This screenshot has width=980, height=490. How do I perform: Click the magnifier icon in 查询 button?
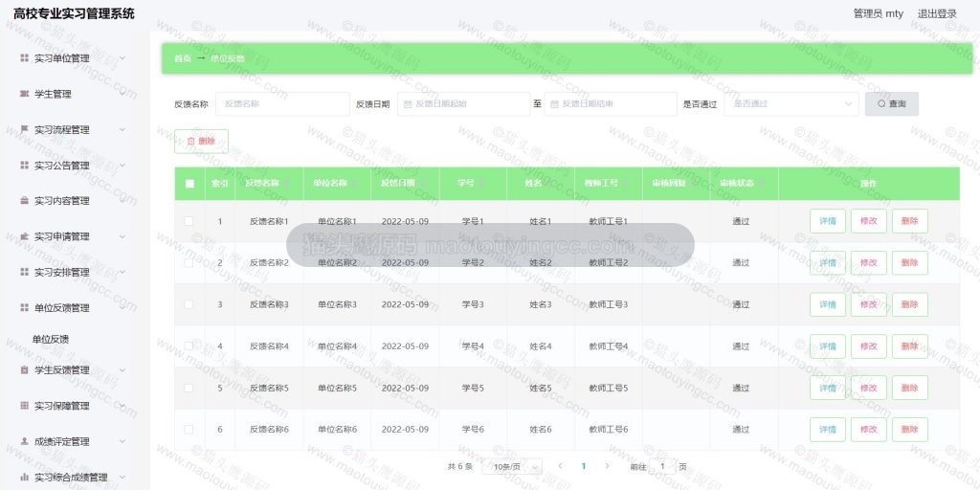tap(881, 103)
